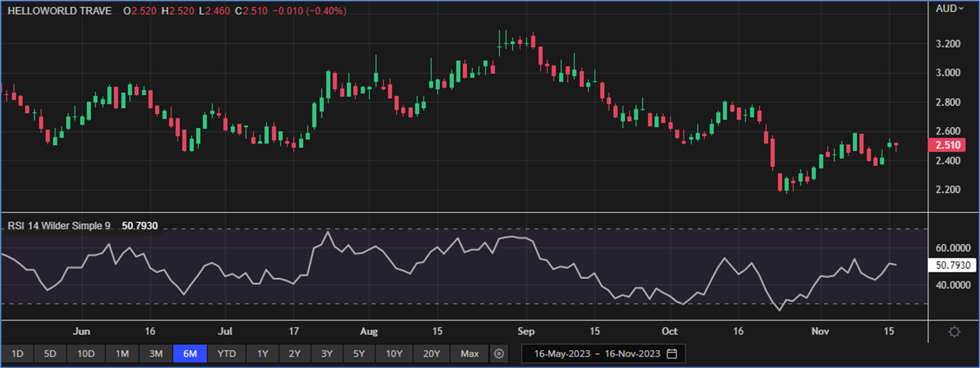The image size is (980, 368).
Task: Show year-to-date with YTD
Action: click(x=227, y=354)
